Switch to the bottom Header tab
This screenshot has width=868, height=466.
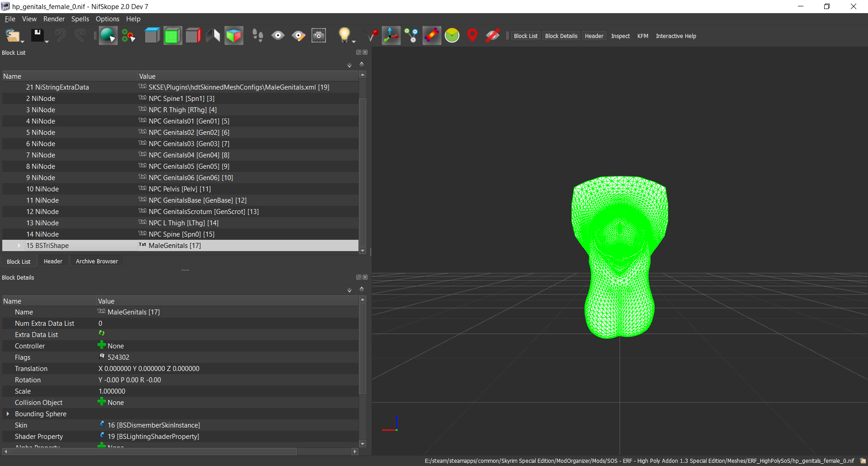coord(53,262)
